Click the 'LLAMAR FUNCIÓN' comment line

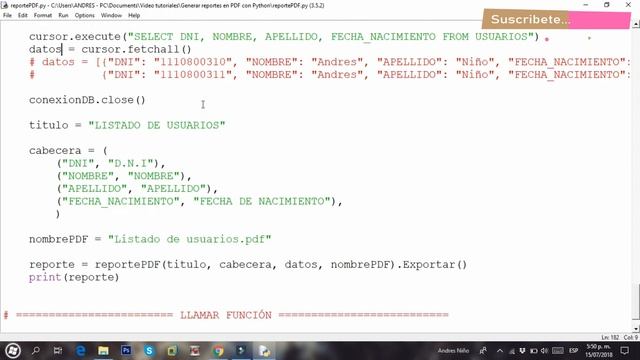click(x=226, y=315)
